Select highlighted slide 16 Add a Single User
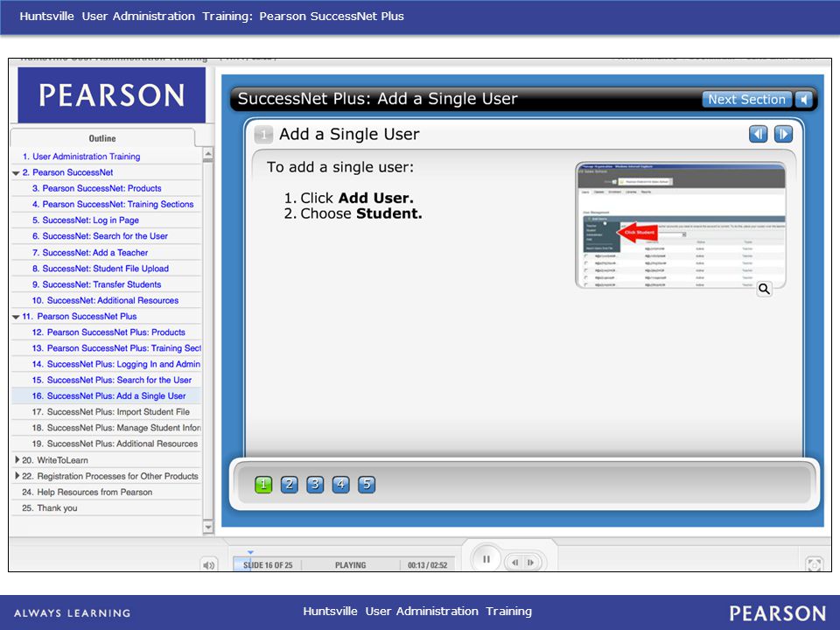Image resolution: width=840 pixels, height=630 pixels. [107, 395]
